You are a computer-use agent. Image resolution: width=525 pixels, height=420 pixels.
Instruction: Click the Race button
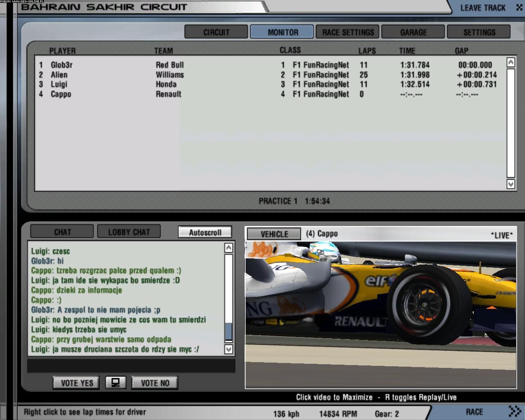pyautogui.click(x=474, y=411)
